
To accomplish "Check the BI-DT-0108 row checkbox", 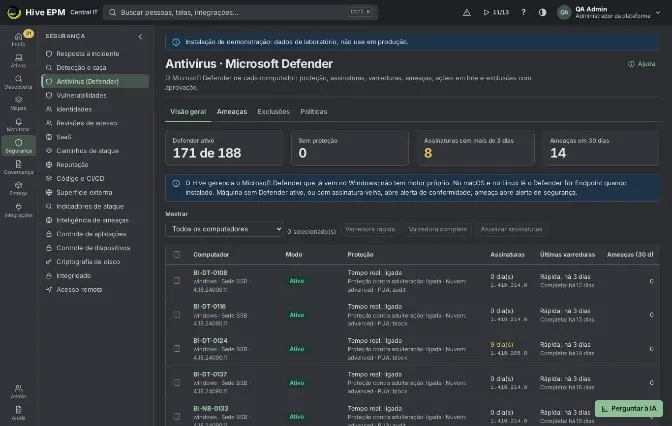I will click(x=177, y=281).
